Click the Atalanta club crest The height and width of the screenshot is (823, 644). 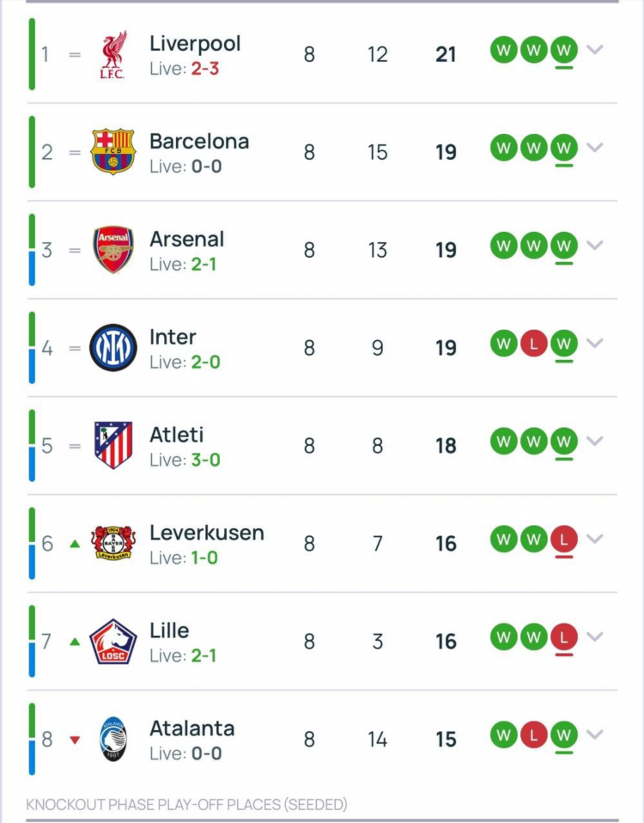click(x=113, y=739)
